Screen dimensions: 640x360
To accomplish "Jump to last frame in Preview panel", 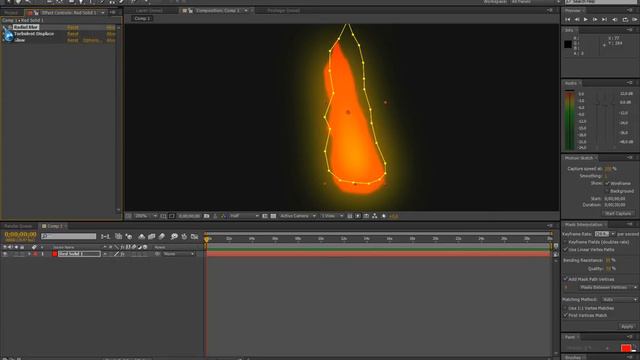I will 604,19.
